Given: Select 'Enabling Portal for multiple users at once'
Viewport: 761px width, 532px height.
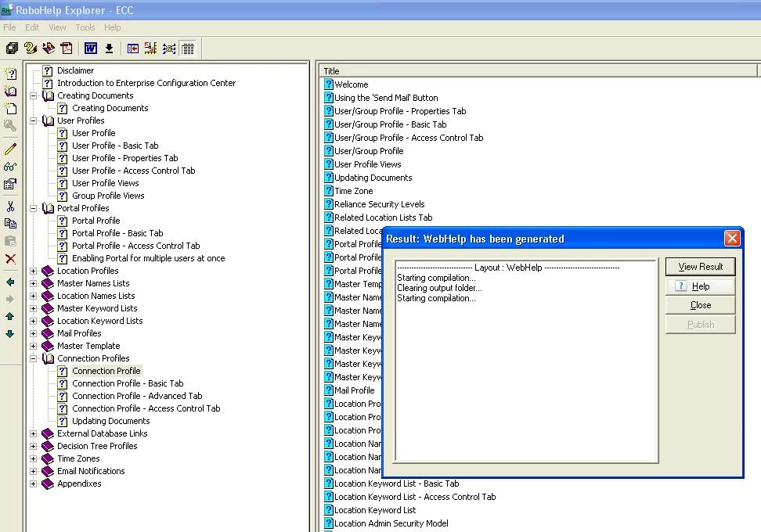Looking at the screenshot, I should click(149, 258).
